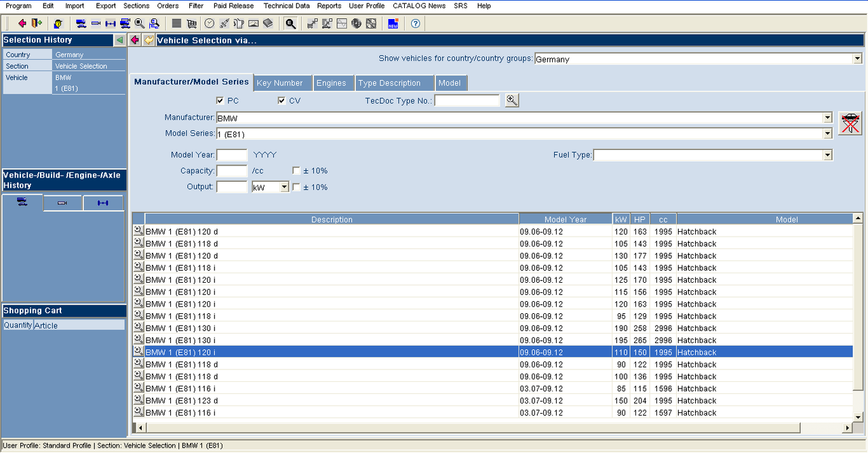Viewport: 868px width, 453px height.
Task: Click the vertical scrollbar down arrow in vehicle list
Action: coord(858,416)
